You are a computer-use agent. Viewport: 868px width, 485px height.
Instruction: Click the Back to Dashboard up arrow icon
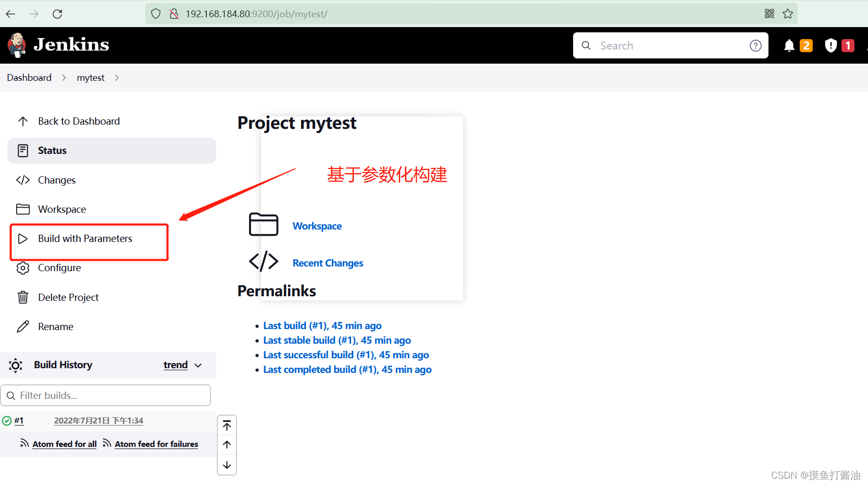(23, 121)
